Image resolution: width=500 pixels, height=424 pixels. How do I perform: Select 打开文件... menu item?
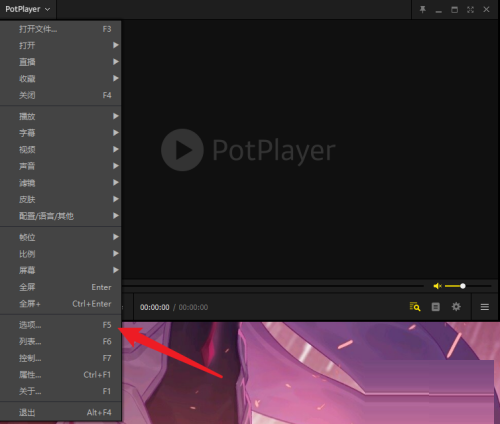(x=61, y=29)
